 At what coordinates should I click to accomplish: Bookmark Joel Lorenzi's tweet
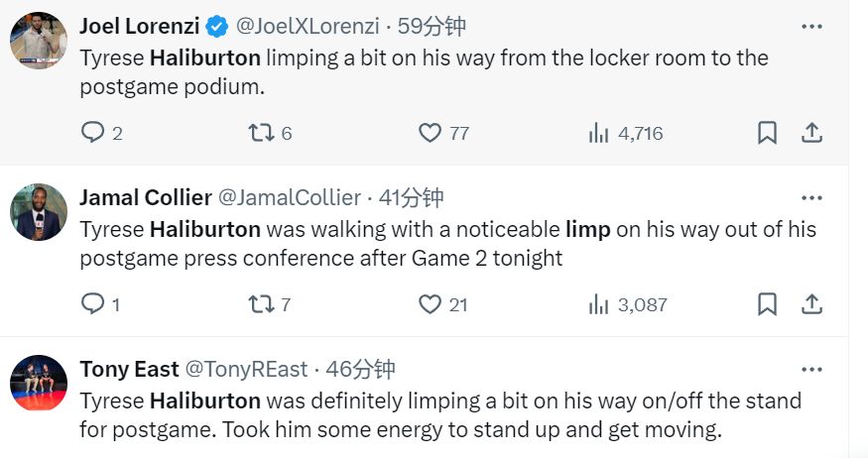767,133
